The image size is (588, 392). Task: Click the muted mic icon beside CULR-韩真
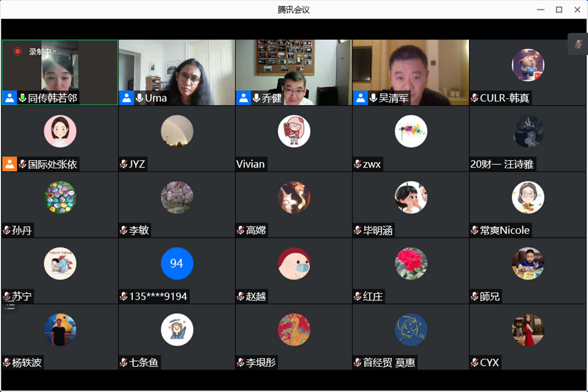click(x=474, y=98)
